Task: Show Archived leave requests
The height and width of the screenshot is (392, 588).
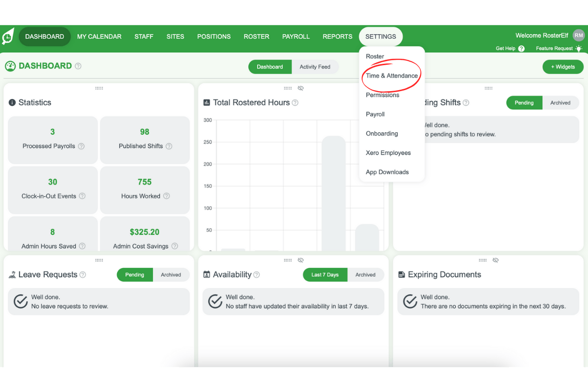Action: 171,274
